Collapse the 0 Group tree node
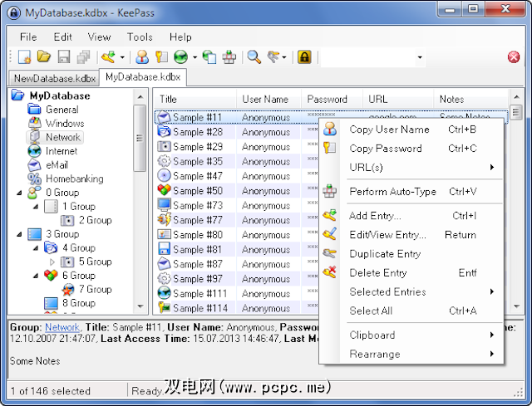 [20, 193]
